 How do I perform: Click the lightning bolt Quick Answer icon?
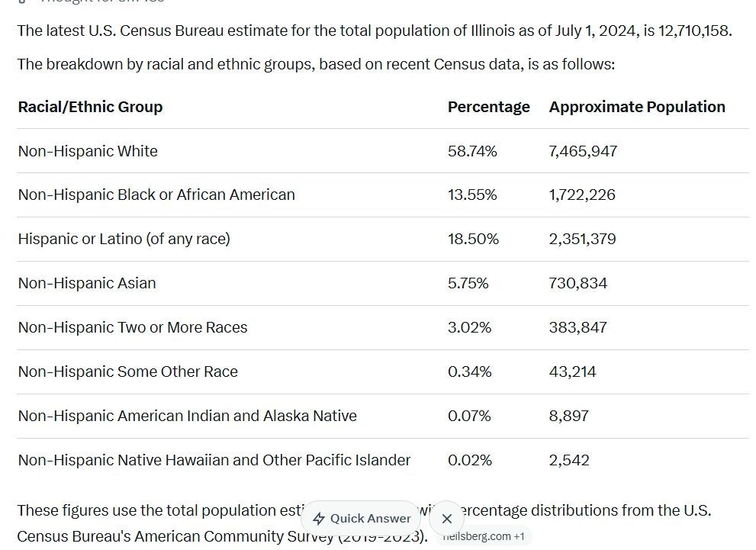(319, 519)
